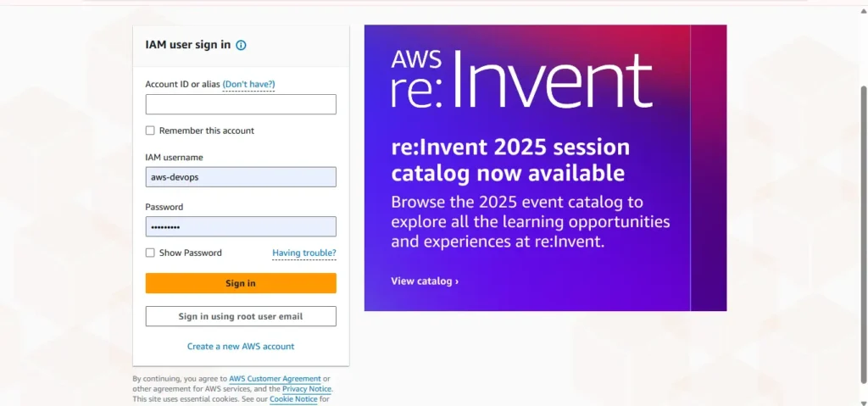Viewport: 868px width, 406px height.
Task: Choose Sign in using root user email
Action: tap(241, 316)
